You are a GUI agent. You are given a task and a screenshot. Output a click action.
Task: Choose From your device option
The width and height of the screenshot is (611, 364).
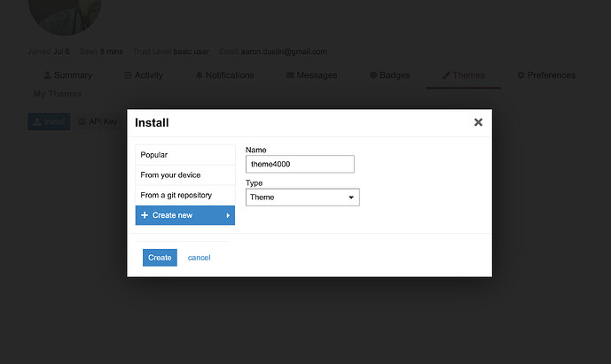tap(185, 175)
